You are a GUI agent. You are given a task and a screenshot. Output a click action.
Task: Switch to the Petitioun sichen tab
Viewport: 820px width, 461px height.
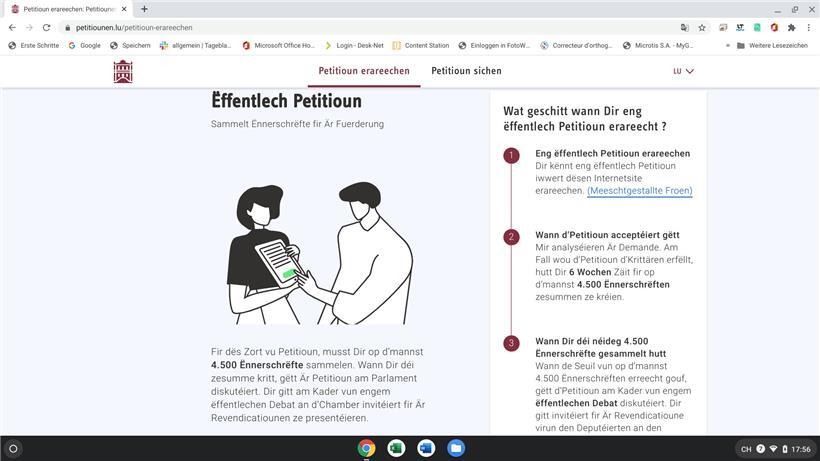[x=466, y=71]
